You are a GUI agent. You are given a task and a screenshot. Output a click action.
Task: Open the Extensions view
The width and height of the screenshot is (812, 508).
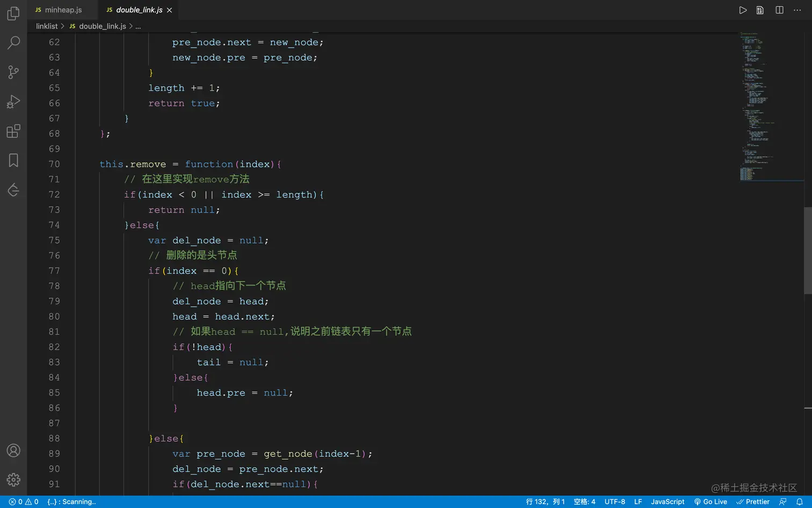point(13,131)
